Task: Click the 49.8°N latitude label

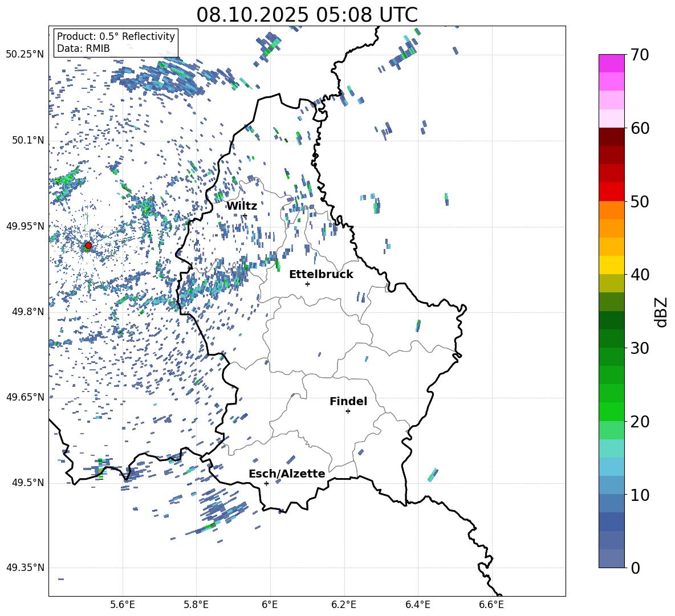Action: [28, 312]
